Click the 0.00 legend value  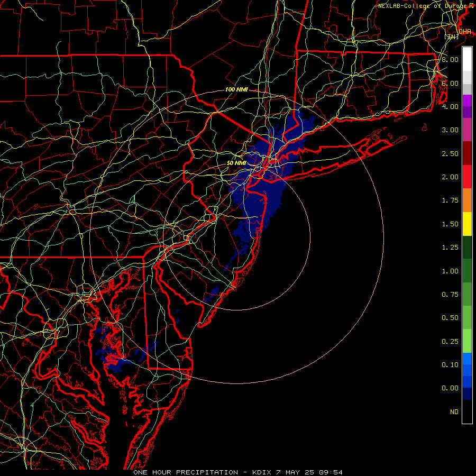coord(450,388)
